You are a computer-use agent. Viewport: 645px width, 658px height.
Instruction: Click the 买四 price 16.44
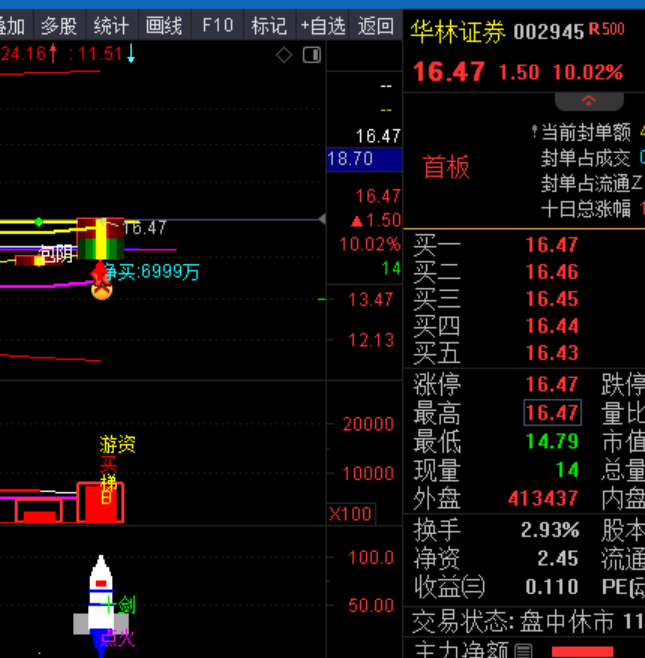[x=552, y=326]
